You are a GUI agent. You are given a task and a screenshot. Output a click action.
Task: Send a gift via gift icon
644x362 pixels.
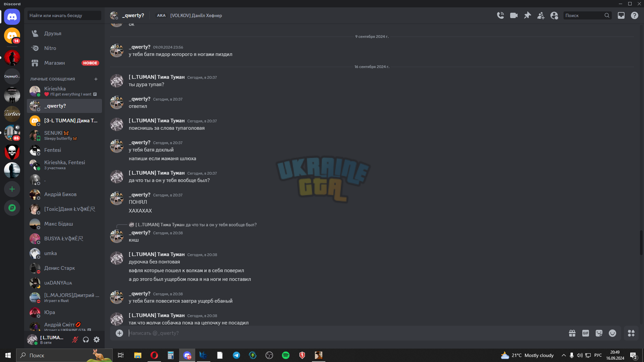572,333
